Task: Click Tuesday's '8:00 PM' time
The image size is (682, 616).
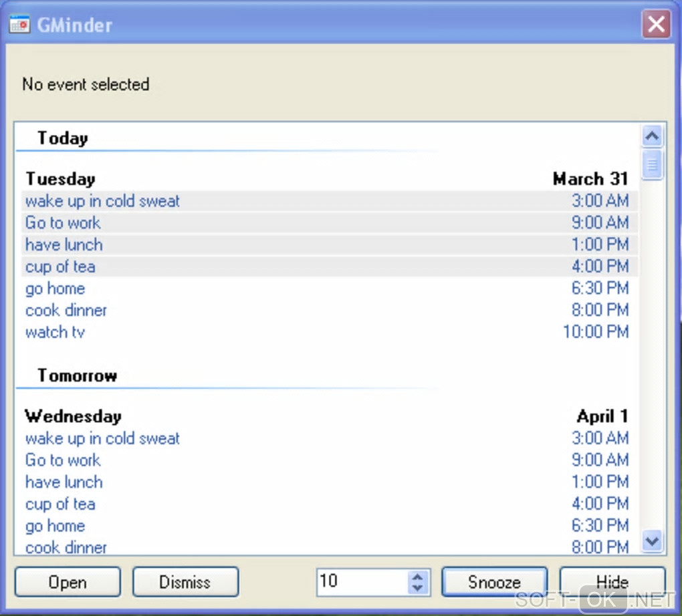Action: [x=600, y=309]
